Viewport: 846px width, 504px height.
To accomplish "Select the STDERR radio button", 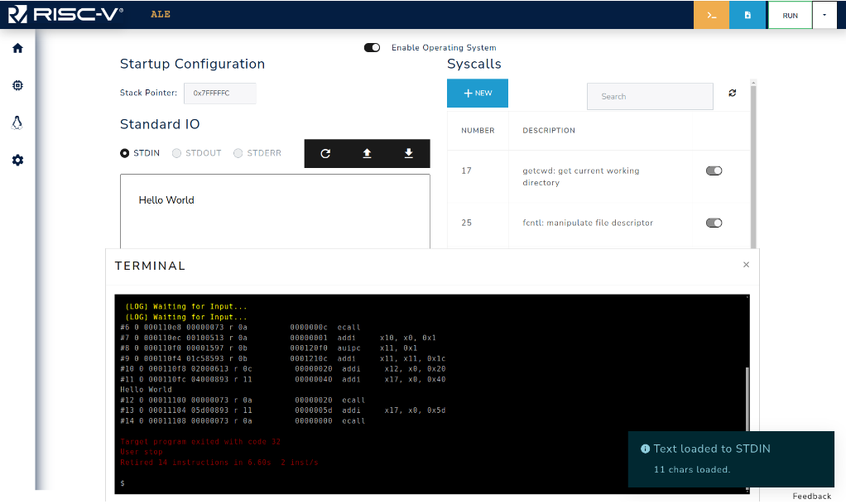I will (x=238, y=153).
